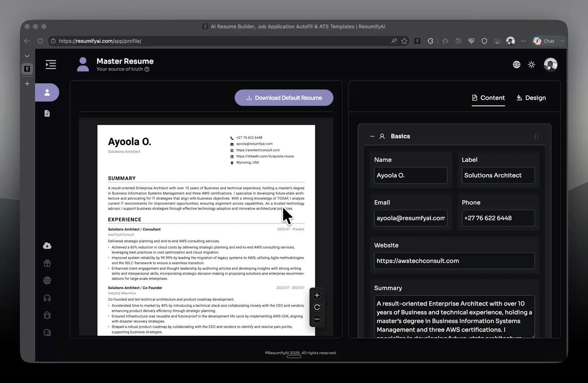The height and width of the screenshot is (383, 588).
Task: Zoom out resume preview with minus
Action: [317, 319]
